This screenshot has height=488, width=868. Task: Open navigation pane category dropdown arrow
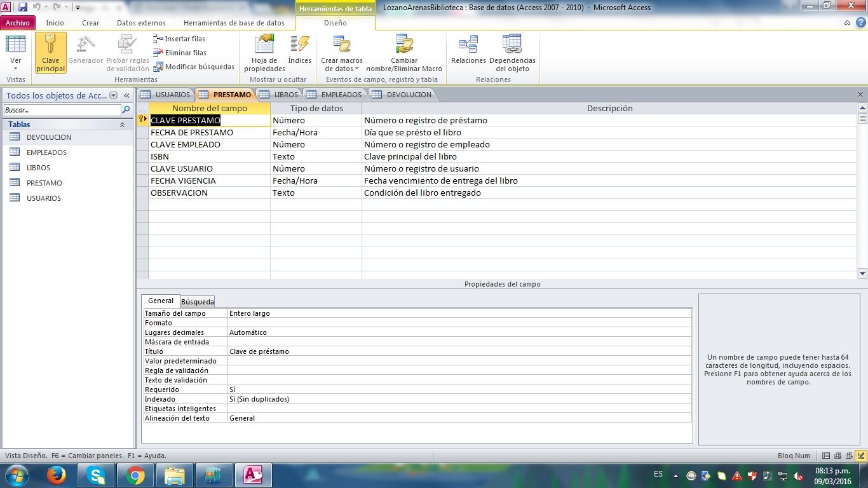(x=114, y=95)
